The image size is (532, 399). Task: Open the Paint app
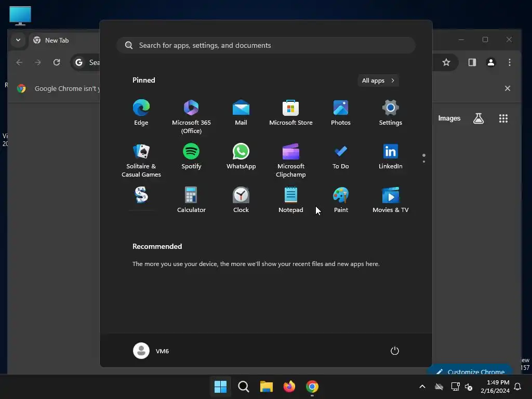point(341,200)
